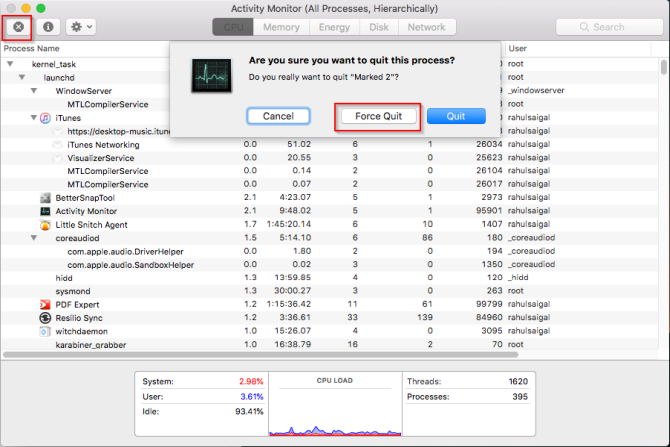Select the iTunes Networking row
This screenshot has height=447, width=670.
pyautogui.click(x=329, y=144)
